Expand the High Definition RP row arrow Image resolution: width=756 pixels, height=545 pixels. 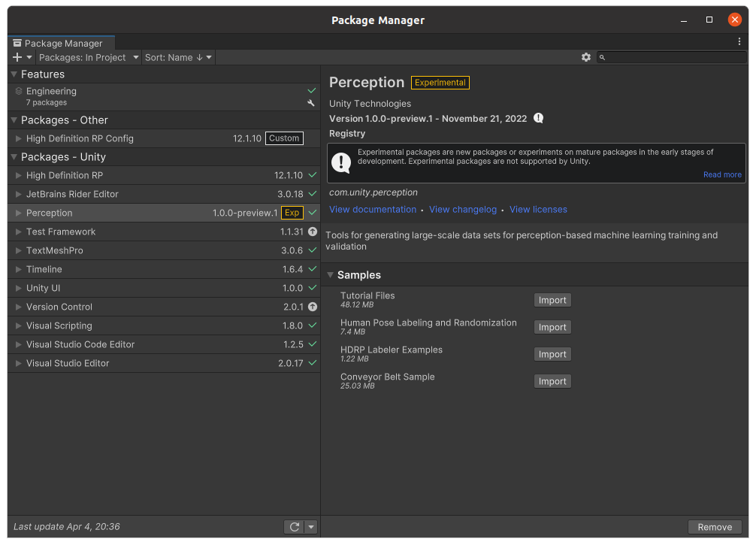[18, 176]
